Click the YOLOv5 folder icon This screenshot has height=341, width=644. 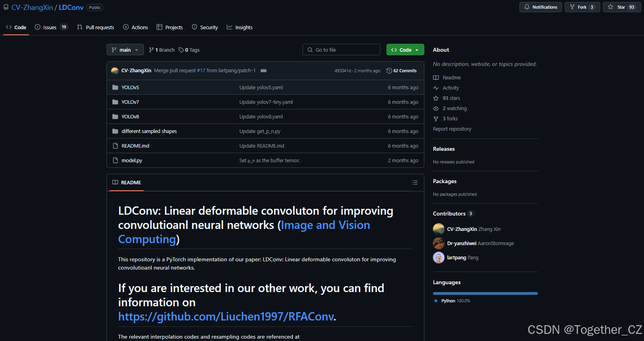115,87
